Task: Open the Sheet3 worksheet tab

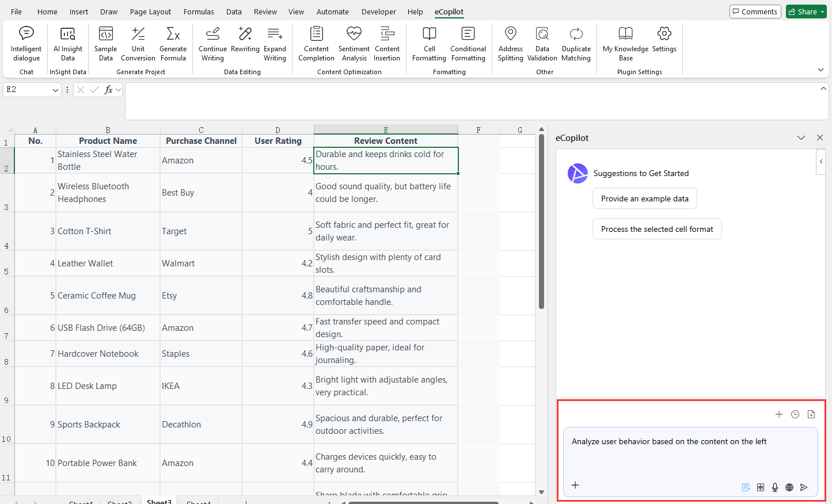Action: coord(159,501)
